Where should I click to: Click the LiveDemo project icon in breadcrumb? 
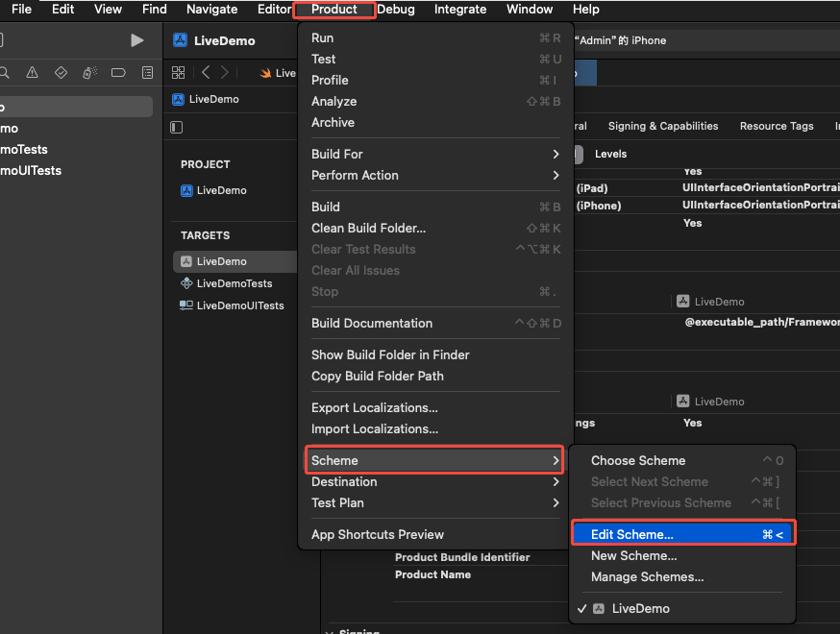179,99
